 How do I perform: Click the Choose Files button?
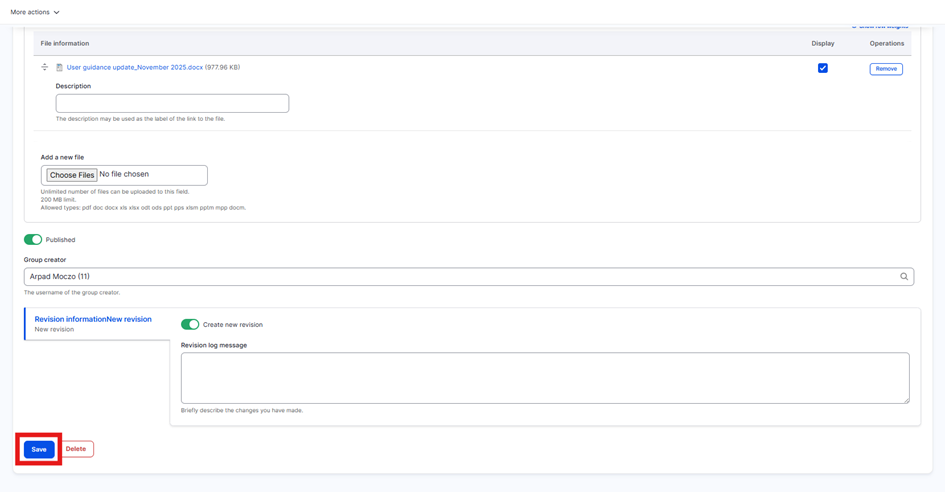click(x=72, y=175)
